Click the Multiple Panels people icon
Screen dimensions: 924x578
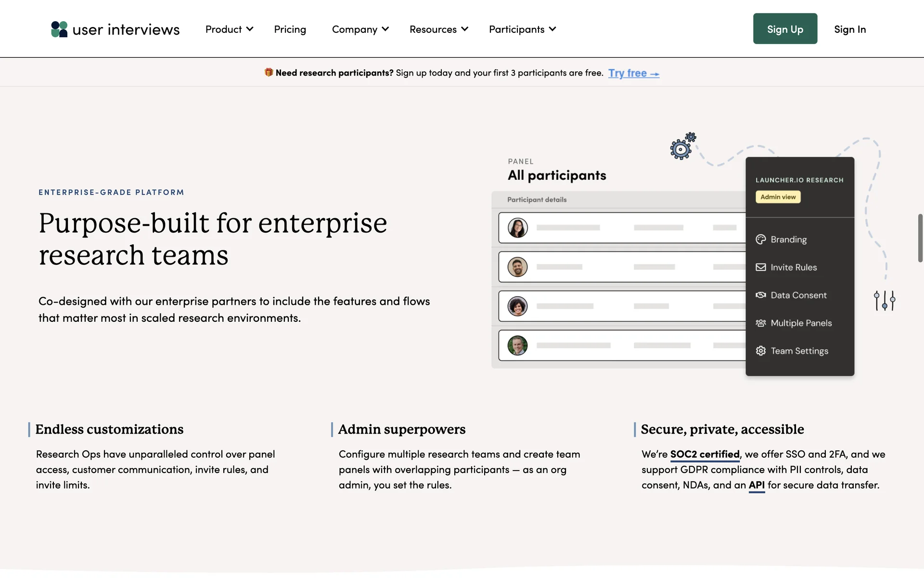point(760,323)
